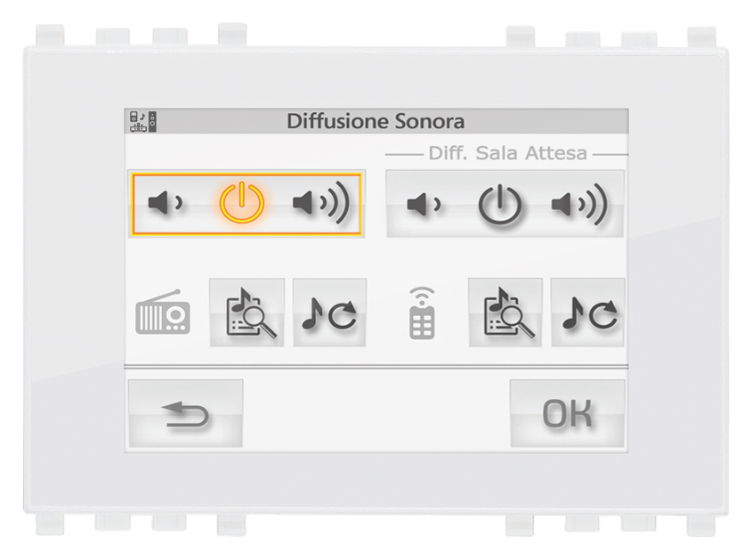Lower volume in the highlighted orange zone
The width and height of the screenshot is (752, 560).
(x=165, y=203)
